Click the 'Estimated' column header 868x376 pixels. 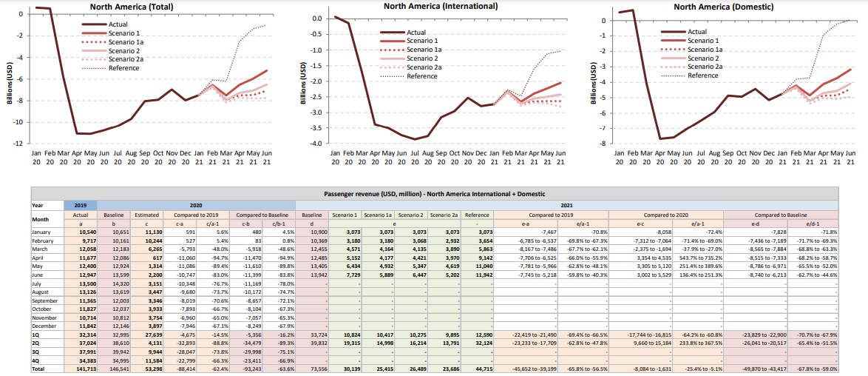[146, 215]
